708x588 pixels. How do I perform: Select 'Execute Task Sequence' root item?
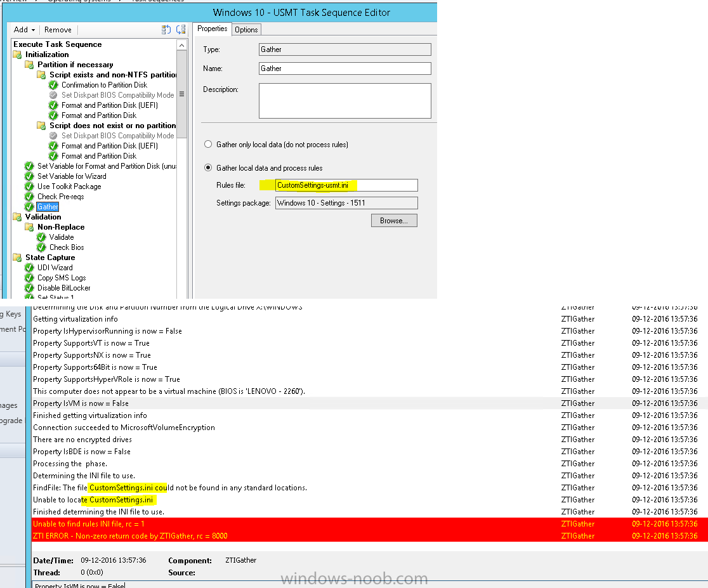click(57, 44)
